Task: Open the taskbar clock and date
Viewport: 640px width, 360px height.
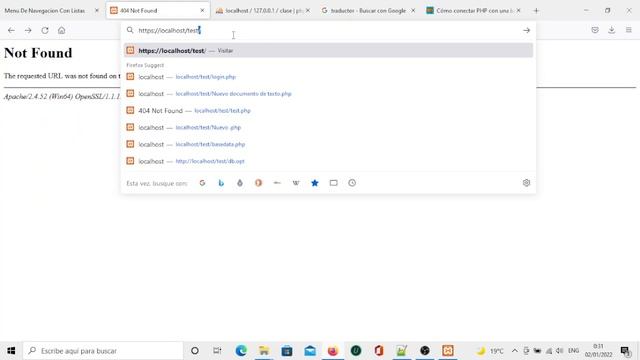Action: pyautogui.click(x=598, y=351)
